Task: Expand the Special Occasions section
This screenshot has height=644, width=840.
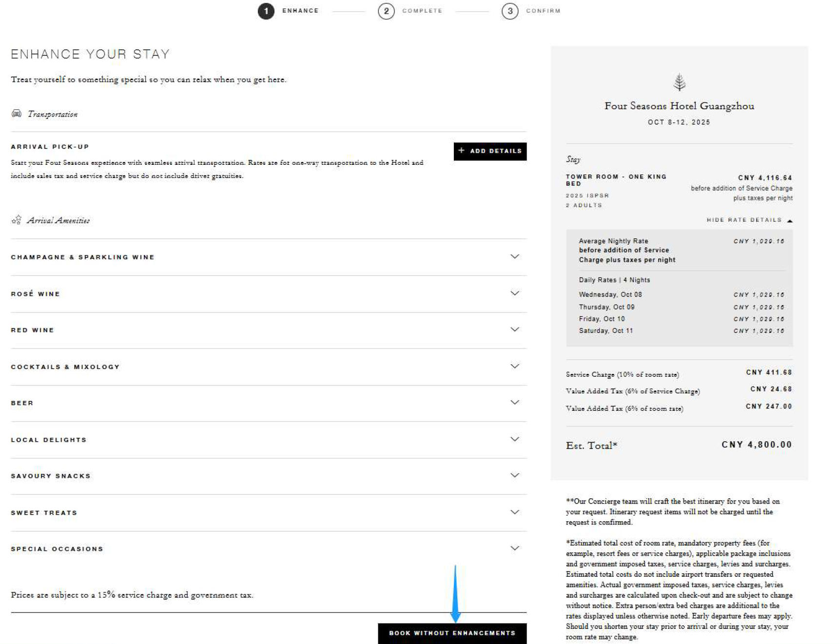Action: 269,549
